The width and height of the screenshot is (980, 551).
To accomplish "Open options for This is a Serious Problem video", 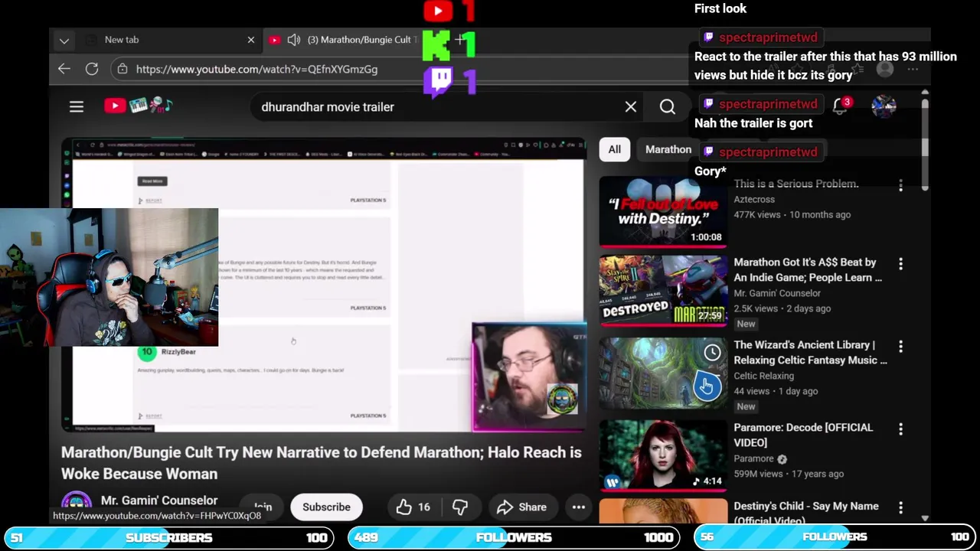I will 900,185.
